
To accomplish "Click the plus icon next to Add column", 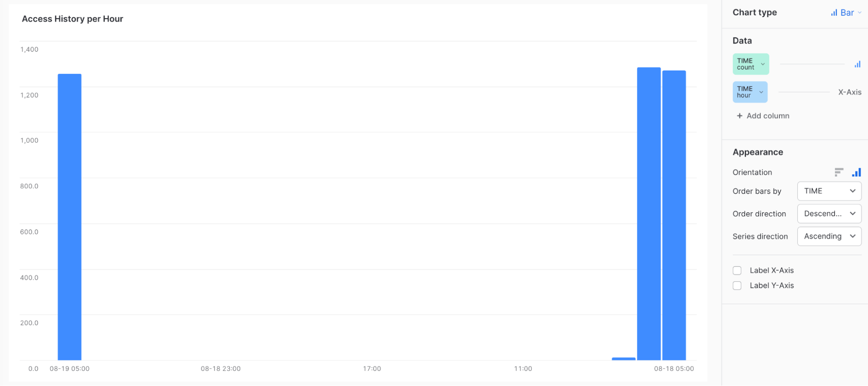I will 739,116.
